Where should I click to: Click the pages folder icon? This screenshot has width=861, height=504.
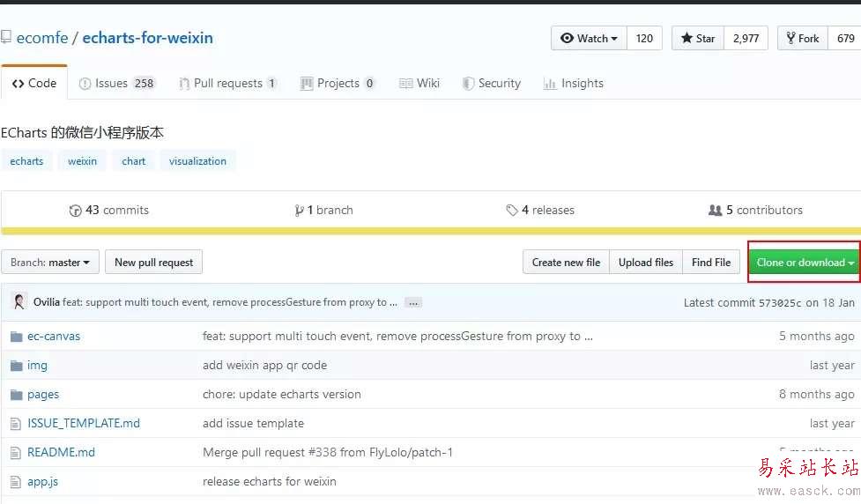click(x=17, y=395)
